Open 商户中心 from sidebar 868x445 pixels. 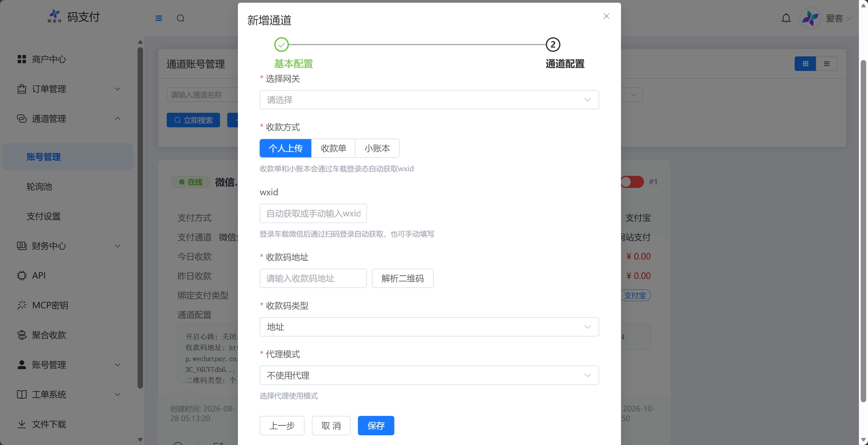click(68, 59)
